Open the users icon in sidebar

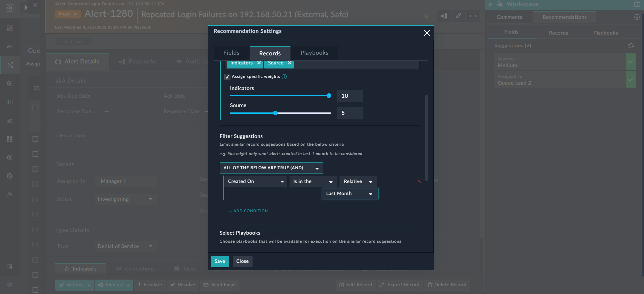[x=10, y=194]
